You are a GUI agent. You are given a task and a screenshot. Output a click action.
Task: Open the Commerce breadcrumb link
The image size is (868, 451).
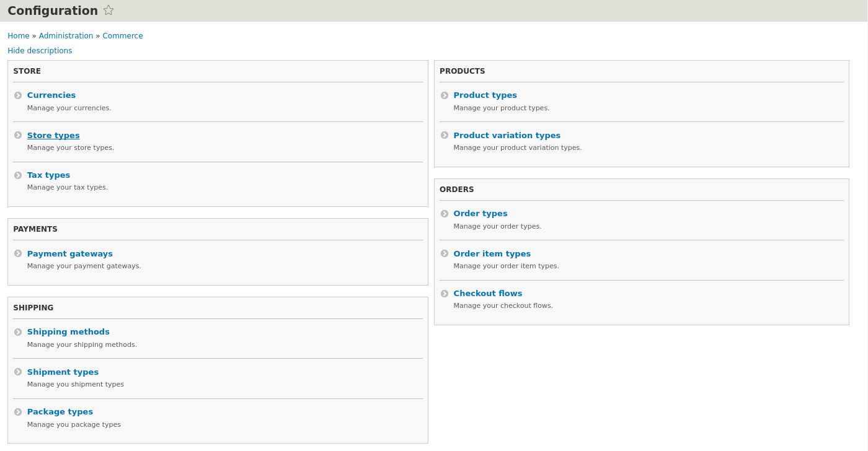click(x=122, y=36)
